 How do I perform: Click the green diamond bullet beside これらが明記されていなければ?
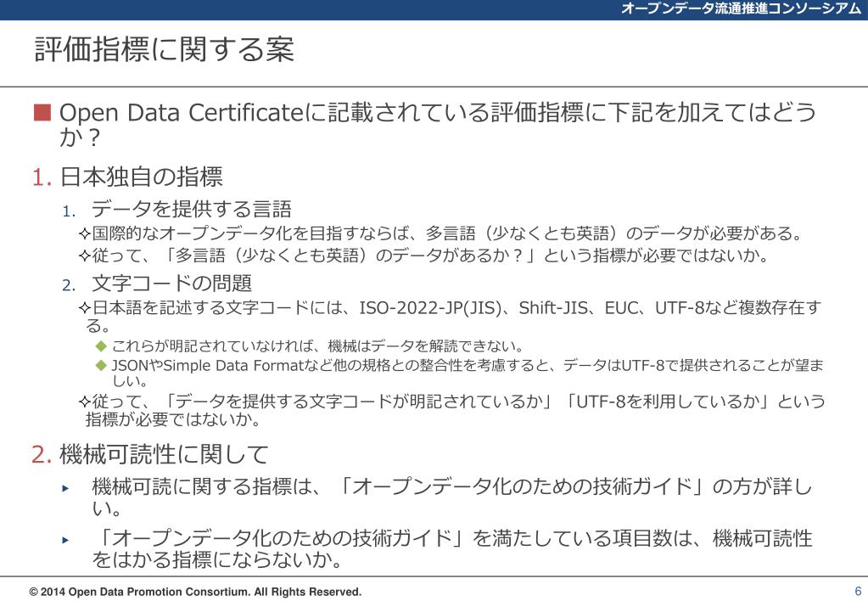coord(101,346)
